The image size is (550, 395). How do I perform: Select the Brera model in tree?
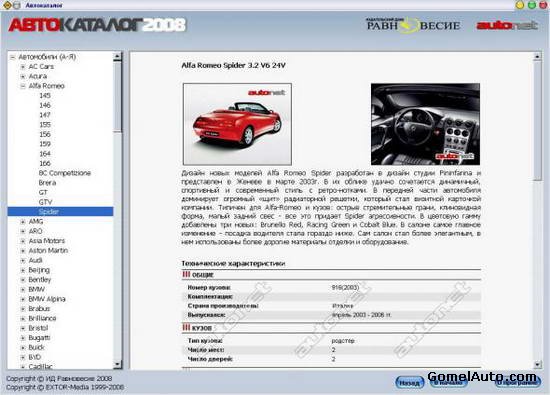pyautogui.click(x=47, y=183)
